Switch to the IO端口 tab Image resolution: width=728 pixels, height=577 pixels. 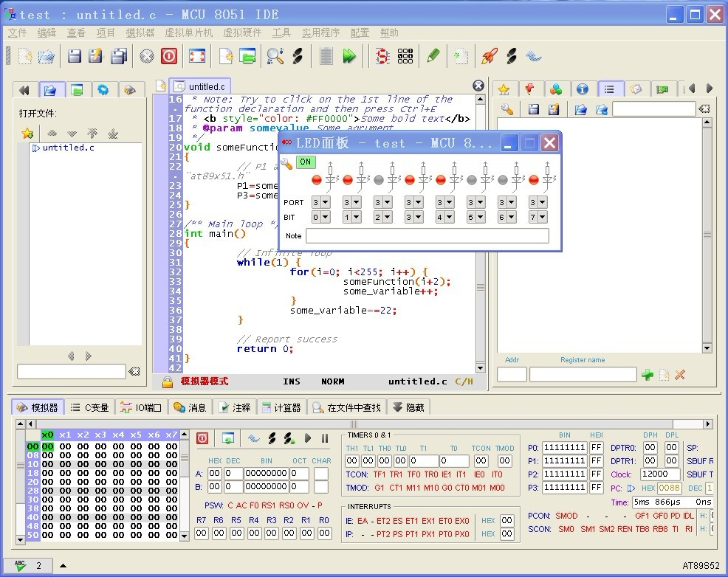click(141, 408)
